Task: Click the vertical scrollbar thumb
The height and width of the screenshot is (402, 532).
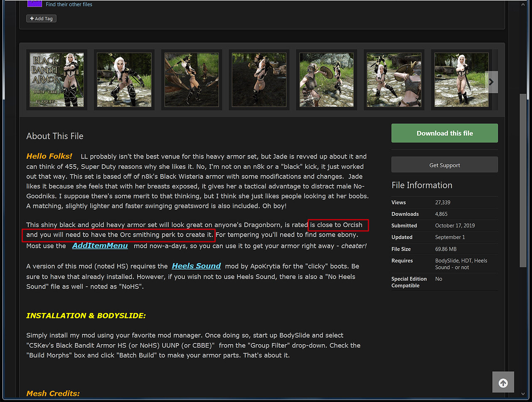Action: 523,181
